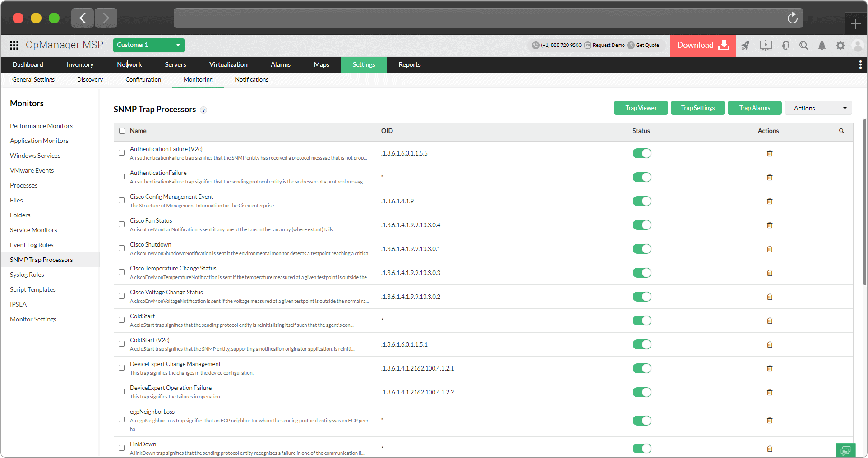Select the Notifications sub-tab

tap(252, 80)
